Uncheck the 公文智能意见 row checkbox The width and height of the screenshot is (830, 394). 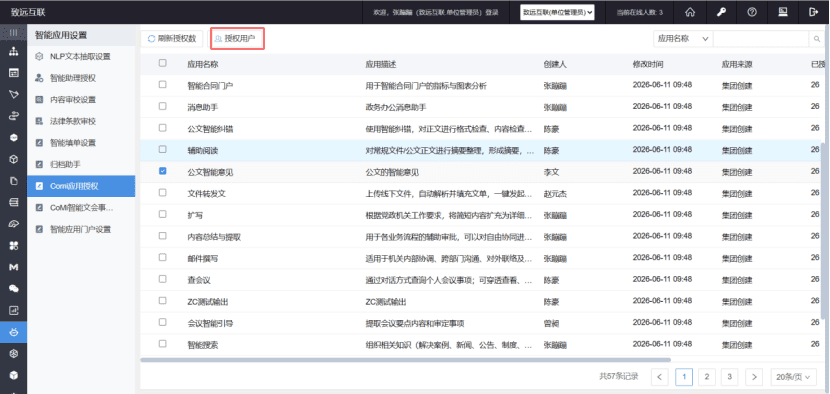(163, 171)
